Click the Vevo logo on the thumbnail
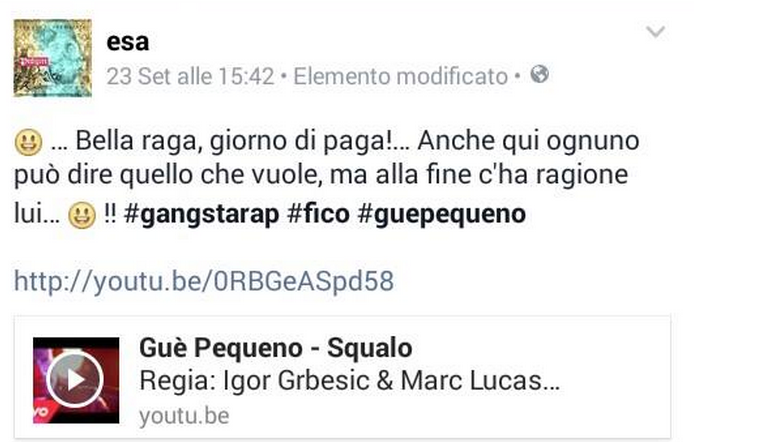This screenshot has width=760, height=448. [41, 413]
